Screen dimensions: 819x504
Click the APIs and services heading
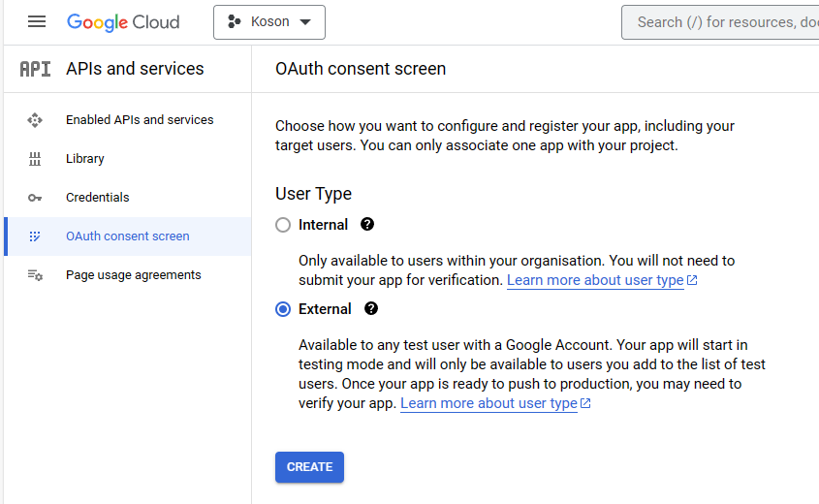click(135, 69)
